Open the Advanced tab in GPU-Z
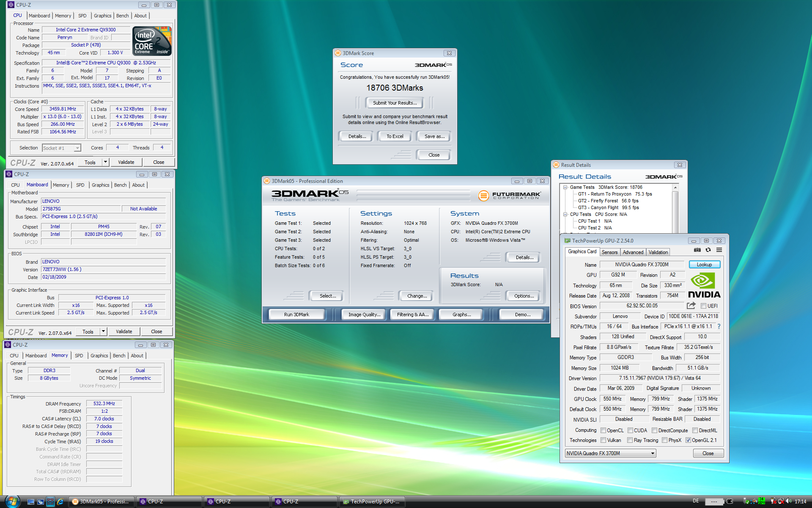812x508 pixels. click(x=633, y=252)
